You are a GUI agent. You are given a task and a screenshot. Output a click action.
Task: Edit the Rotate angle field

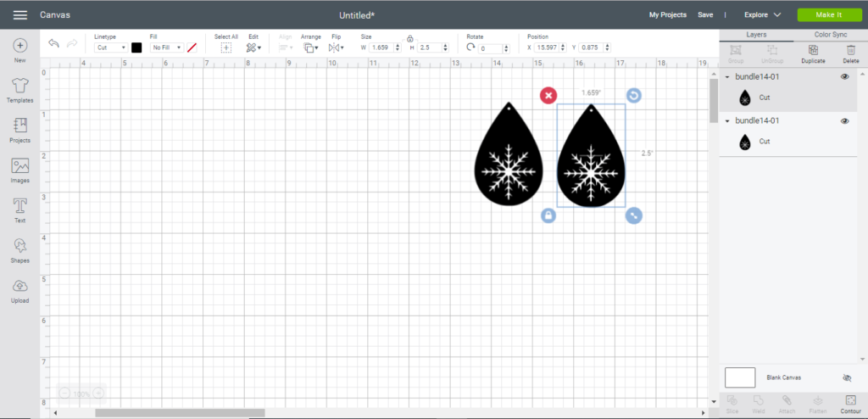pyautogui.click(x=491, y=49)
